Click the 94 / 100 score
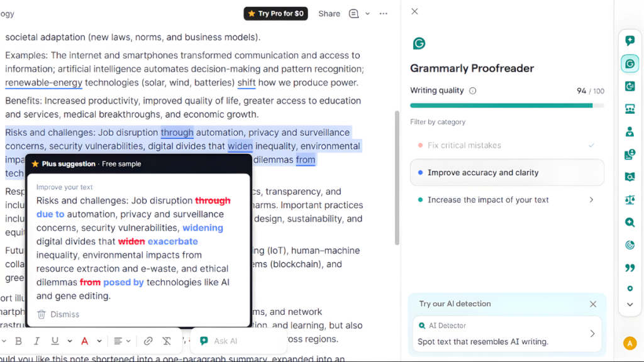 tap(591, 90)
